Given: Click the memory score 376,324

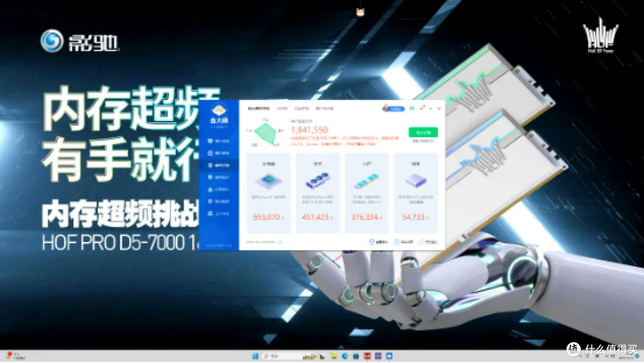Looking at the screenshot, I should (x=365, y=217).
